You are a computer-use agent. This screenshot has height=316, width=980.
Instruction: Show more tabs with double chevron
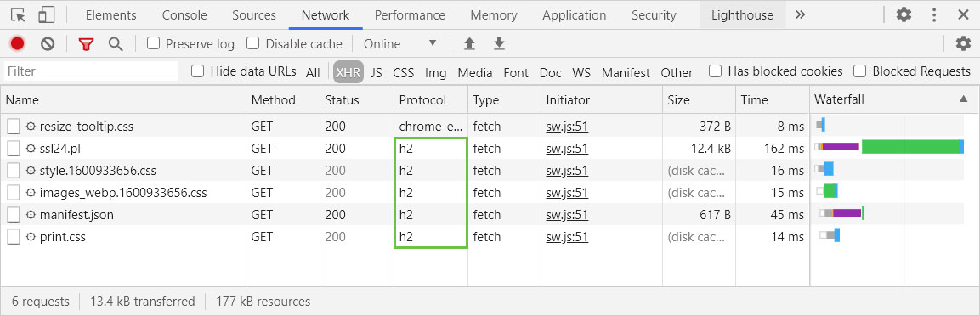tap(800, 15)
